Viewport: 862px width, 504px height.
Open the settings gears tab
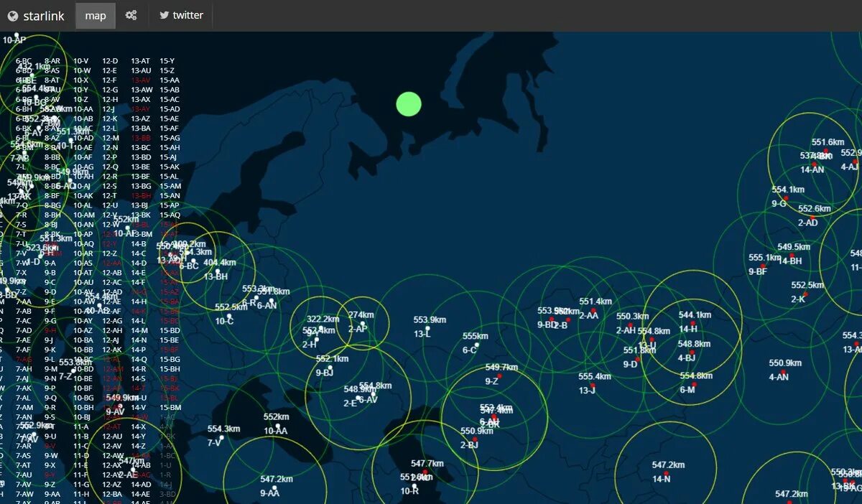click(x=131, y=15)
